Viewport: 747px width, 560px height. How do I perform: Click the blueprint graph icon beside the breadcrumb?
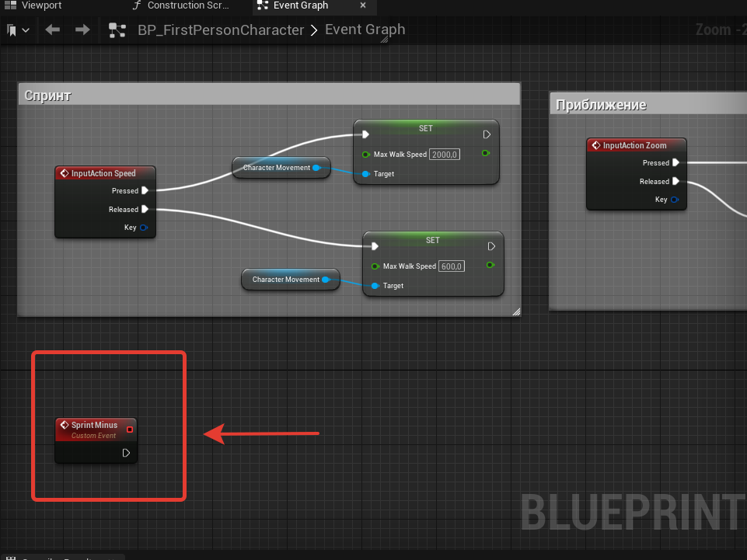[117, 30]
